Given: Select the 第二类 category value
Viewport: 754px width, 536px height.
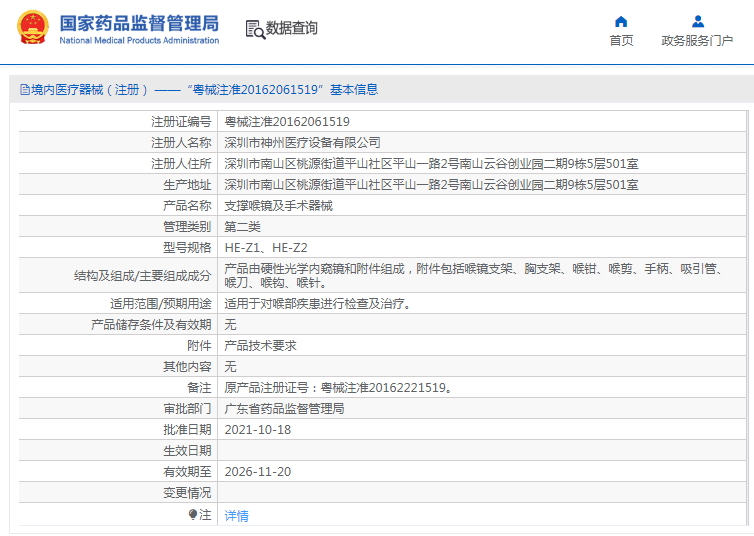Looking at the screenshot, I should (242, 227).
